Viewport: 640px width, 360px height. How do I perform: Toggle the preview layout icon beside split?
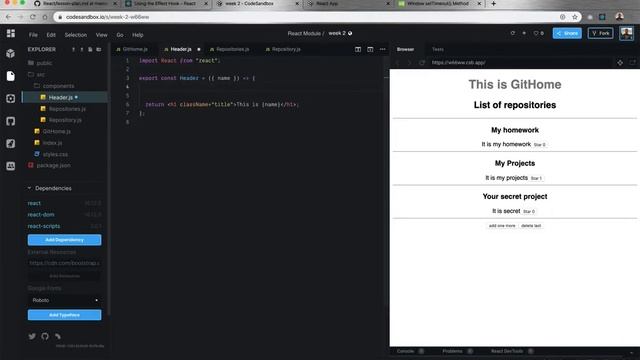click(x=370, y=49)
